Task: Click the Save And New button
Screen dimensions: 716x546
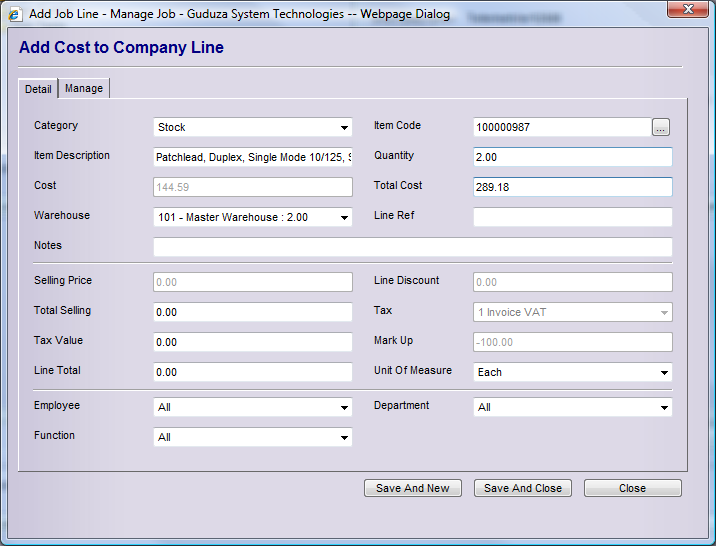Action: (x=413, y=488)
